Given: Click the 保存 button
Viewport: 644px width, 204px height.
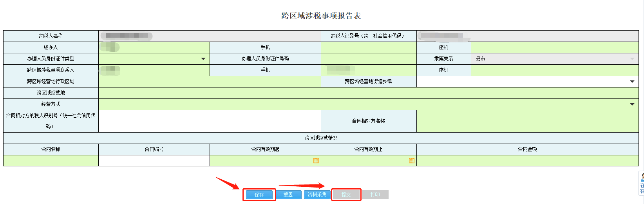Looking at the screenshot, I should pyautogui.click(x=259, y=195).
